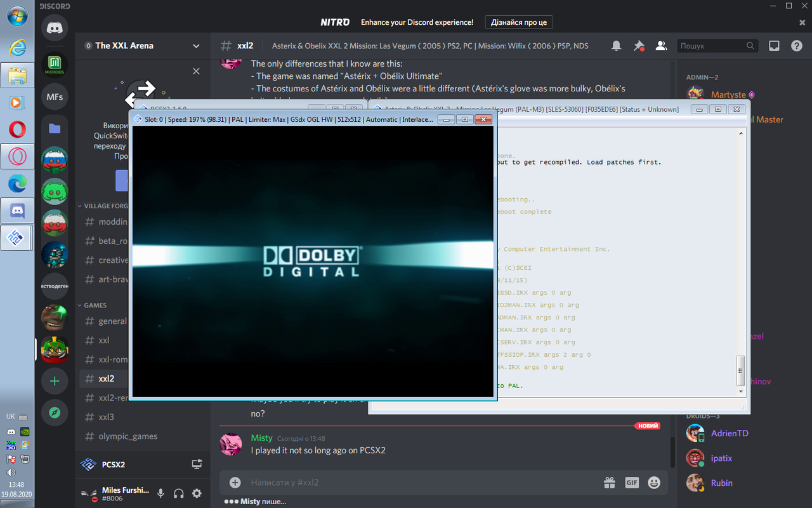812x508 pixels.
Task: Open Discord help question mark
Action: click(797, 46)
